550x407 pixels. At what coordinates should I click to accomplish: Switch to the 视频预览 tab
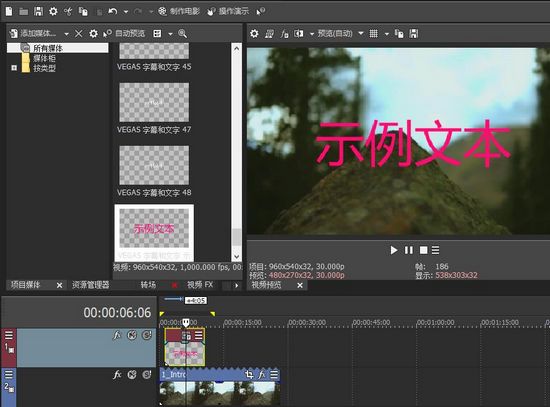point(266,285)
